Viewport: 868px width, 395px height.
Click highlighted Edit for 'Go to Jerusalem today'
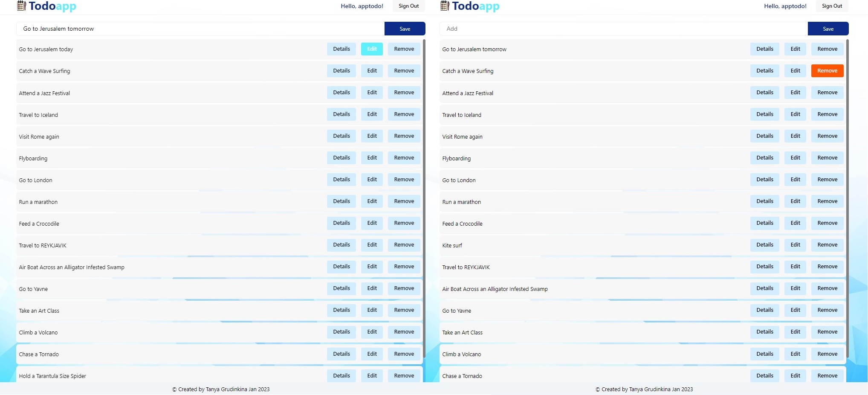[x=372, y=49]
